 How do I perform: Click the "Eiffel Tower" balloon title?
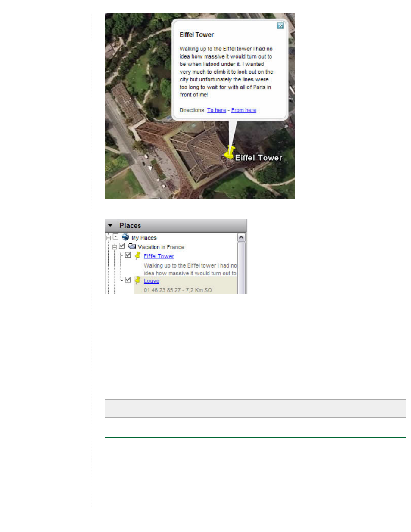tap(196, 35)
